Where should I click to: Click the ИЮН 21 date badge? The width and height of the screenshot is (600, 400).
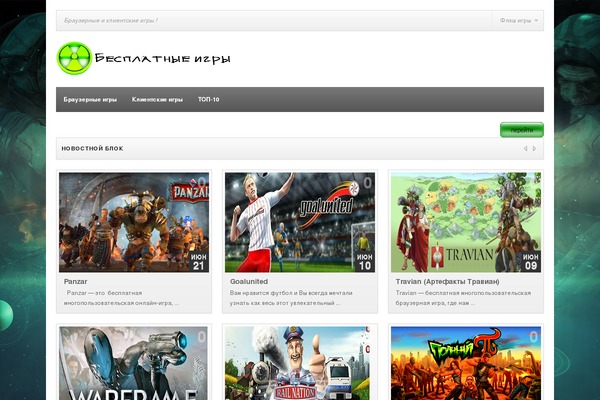tap(198, 262)
